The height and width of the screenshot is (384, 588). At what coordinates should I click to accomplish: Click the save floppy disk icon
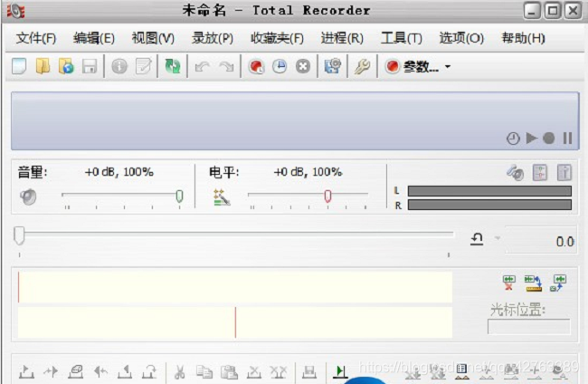(x=90, y=66)
